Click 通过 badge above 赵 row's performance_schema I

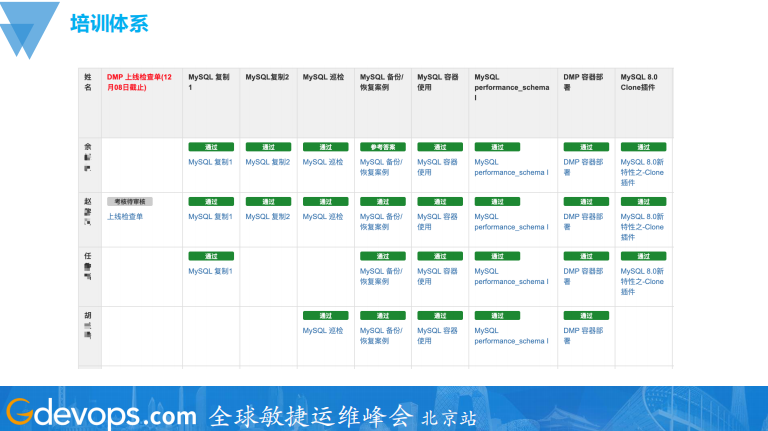(x=497, y=201)
